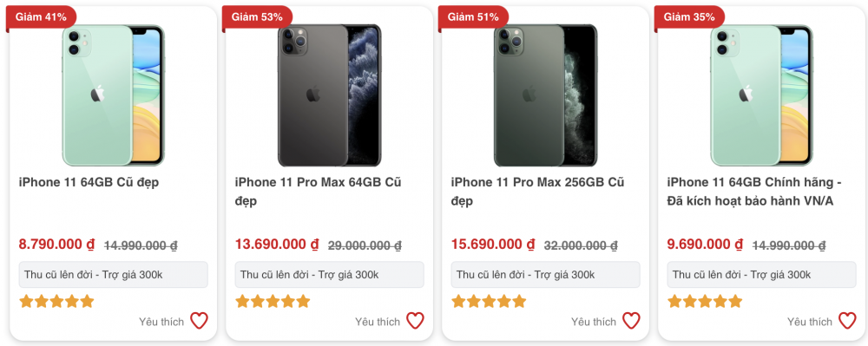The height and width of the screenshot is (346, 868).
Task: Open iPhone 11 64GB Chính hãng VN/A title
Action: (x=754, y=192)
